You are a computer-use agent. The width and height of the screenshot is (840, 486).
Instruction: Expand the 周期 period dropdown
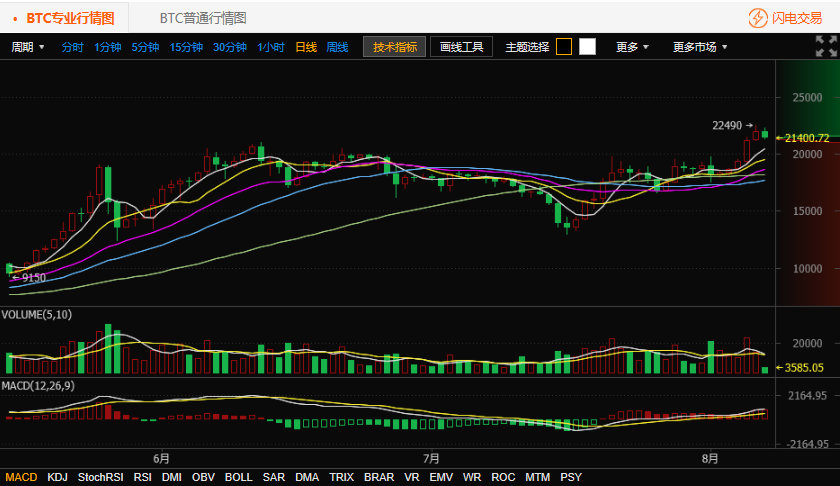(x=27, y=47)
